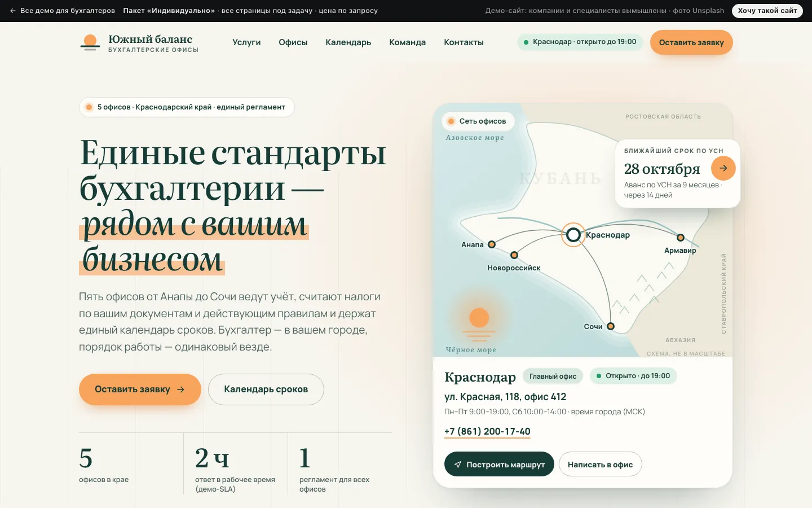812x508 pixels.
Task: Click 'Построить маршрут' button
Action: pyautogui.click(x=499, y=464)
